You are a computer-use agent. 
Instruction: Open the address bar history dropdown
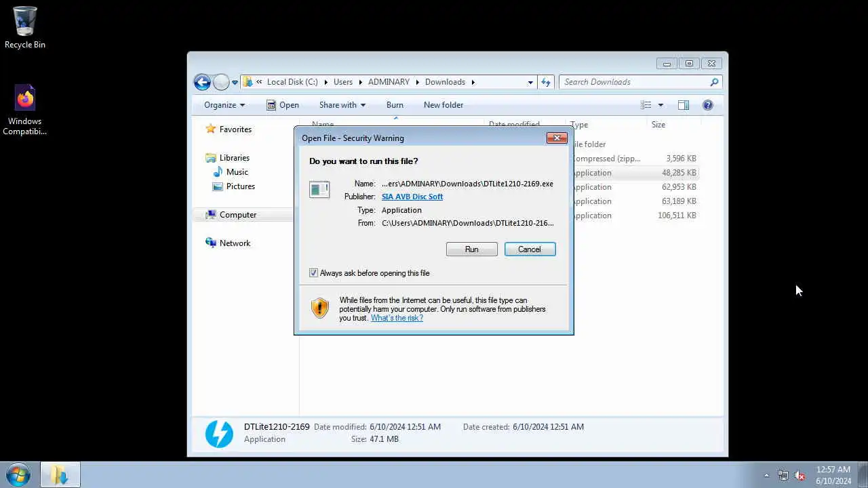pos(530,82)
